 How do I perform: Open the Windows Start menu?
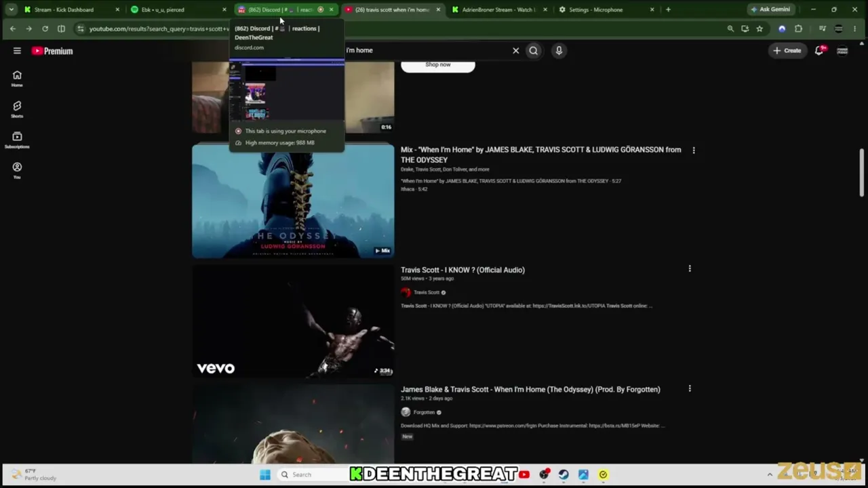(265, 474)
